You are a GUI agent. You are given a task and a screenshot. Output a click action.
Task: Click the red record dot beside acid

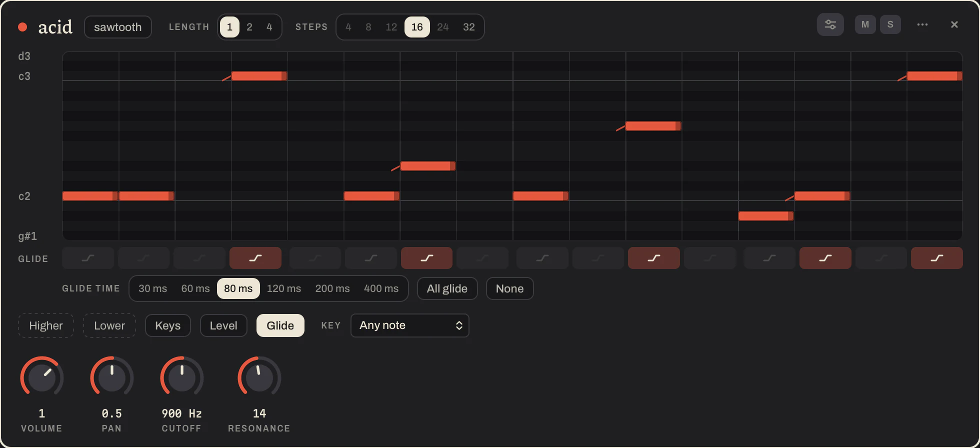tap(22, 27)
